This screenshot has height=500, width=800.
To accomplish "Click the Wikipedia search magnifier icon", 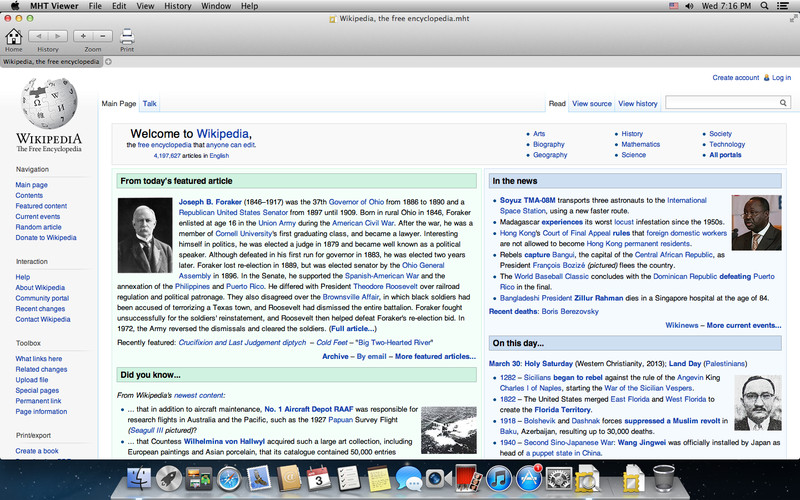I will [x=783, y=103].
